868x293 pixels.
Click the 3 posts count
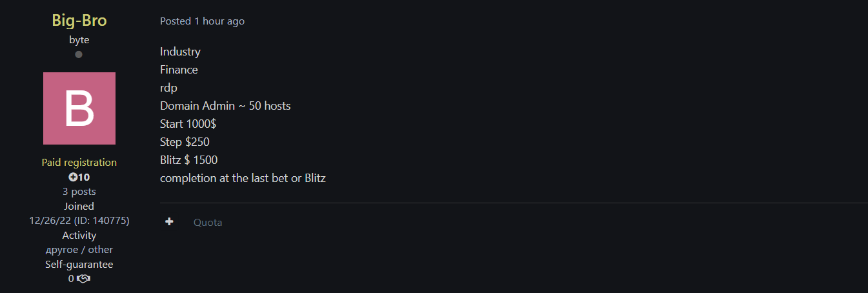(79, 191)
